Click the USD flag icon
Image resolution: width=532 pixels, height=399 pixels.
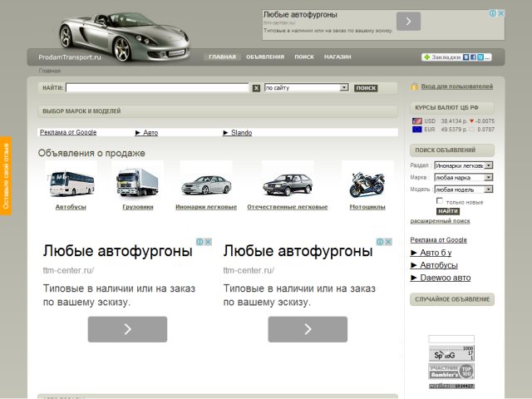[x=417, y=121]
